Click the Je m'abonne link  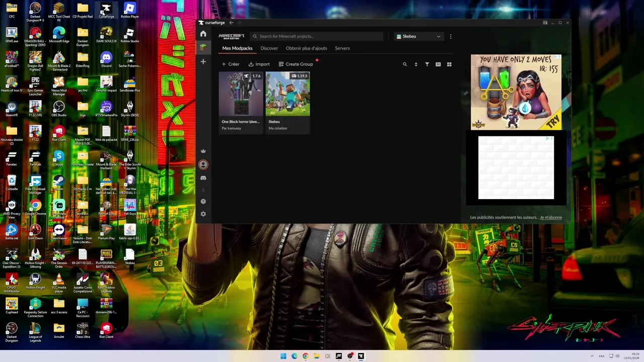551,217
